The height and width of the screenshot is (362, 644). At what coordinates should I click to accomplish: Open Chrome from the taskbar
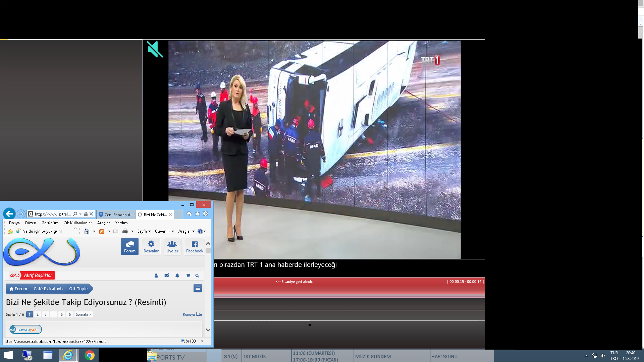(x=90, y=355)
